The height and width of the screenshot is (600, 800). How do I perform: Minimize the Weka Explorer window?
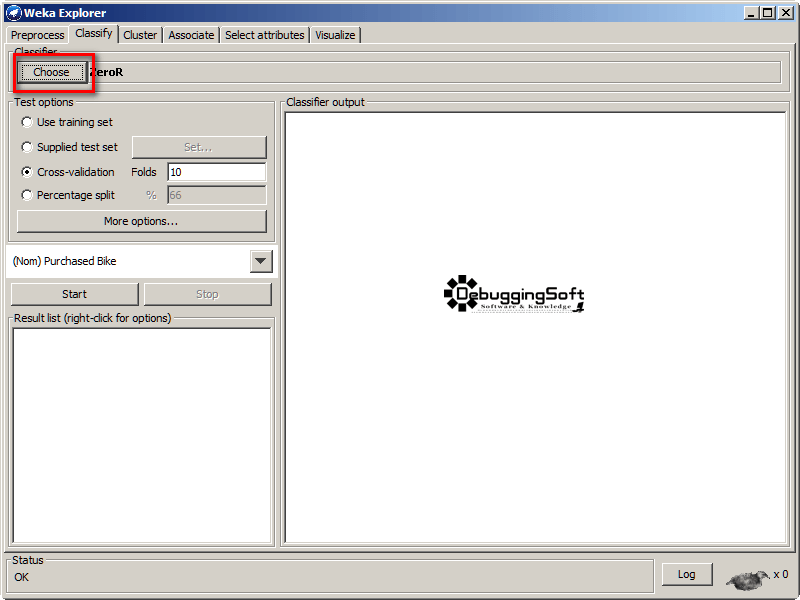(x=751, y=13)
